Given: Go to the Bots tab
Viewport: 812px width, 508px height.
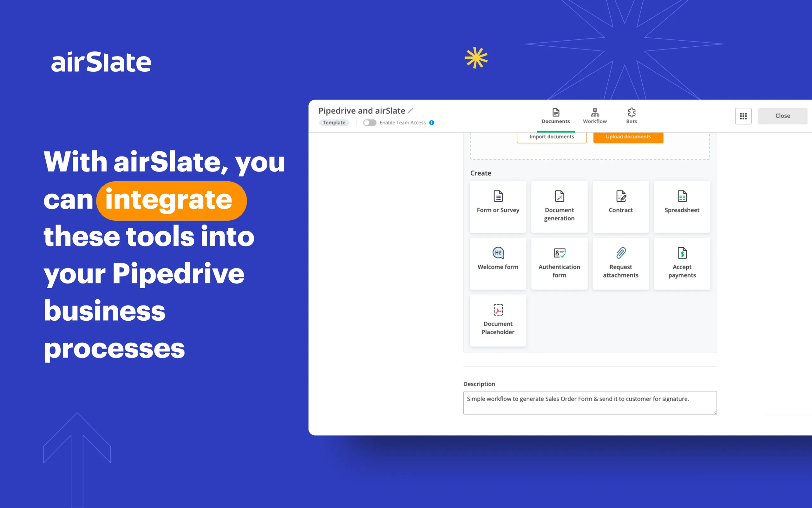Looking at the screenshot, I should [632, 116].
